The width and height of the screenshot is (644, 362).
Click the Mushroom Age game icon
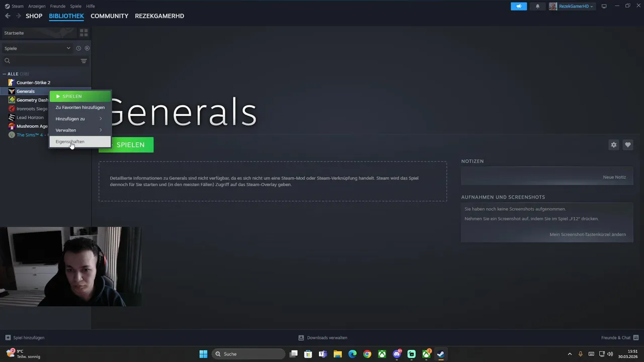[x=12, y=126]
